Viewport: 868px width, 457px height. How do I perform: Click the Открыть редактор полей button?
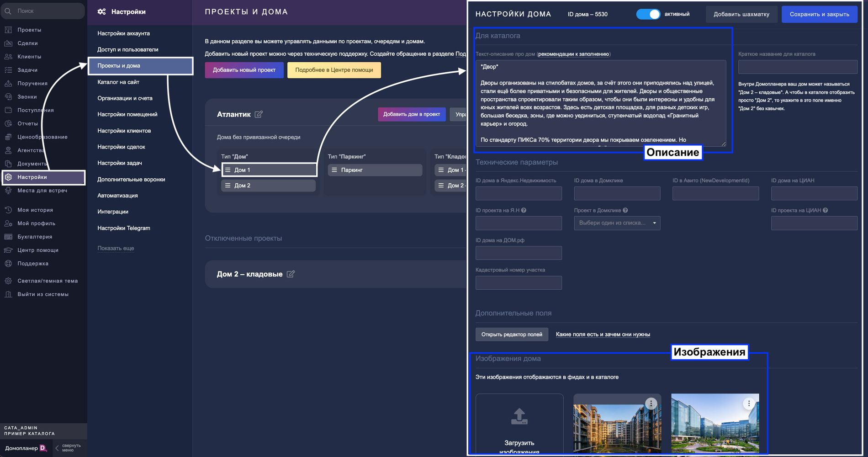[x=512, y=335]
